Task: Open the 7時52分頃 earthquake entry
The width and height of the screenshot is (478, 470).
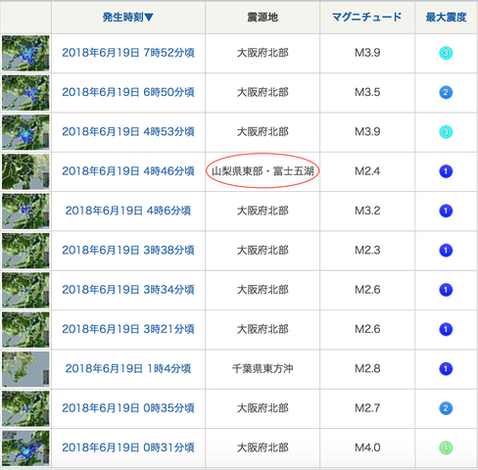Action: 128,53
